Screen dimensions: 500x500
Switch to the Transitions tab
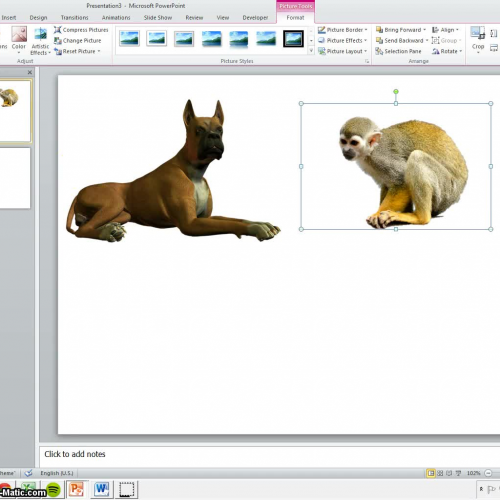[x=74, y=18]
